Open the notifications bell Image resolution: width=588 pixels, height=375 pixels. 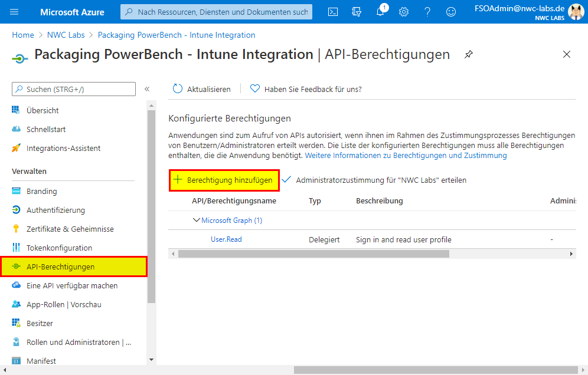point(380,12)
